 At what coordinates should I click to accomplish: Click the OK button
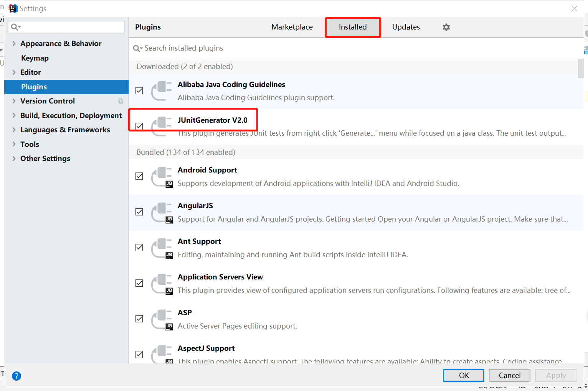tap(464, 375)
